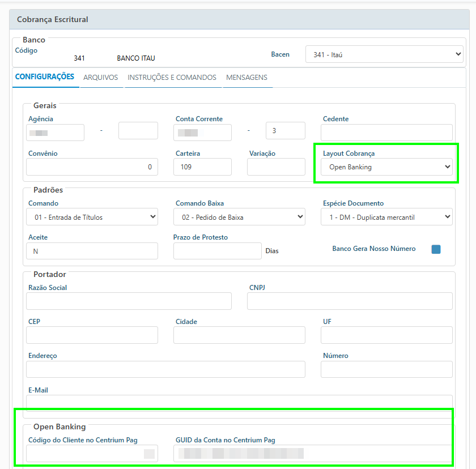476x469 pixels.
Task: Open the Comando dropdown list
Action: click(x=92, y=217)
